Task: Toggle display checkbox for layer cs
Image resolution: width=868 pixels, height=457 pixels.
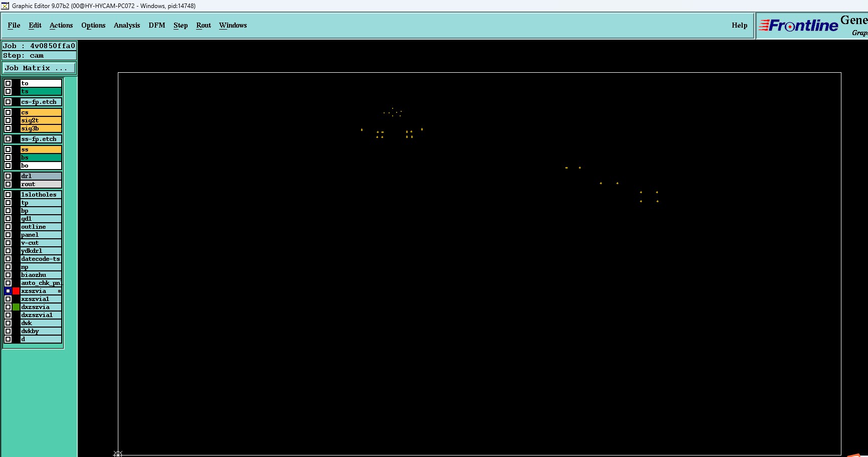Action: pos(8,112)
